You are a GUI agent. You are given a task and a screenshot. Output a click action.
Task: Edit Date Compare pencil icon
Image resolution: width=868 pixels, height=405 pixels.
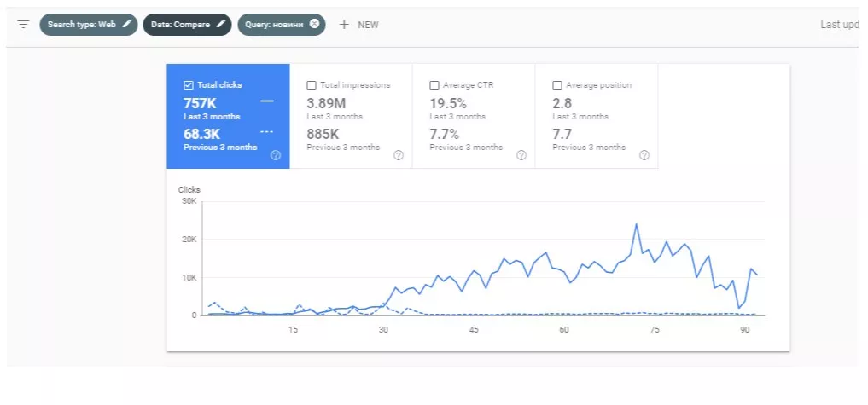(221, 24)
